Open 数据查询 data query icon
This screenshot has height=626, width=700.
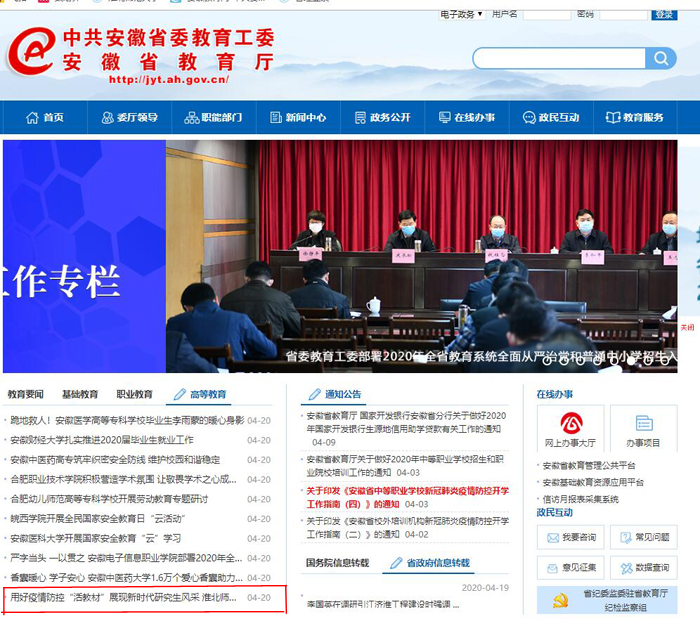643,567
